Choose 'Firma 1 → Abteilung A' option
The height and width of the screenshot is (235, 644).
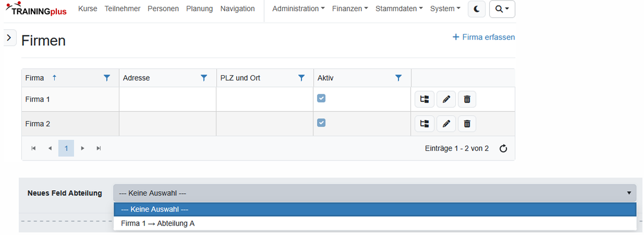click(x=158, y=224)
